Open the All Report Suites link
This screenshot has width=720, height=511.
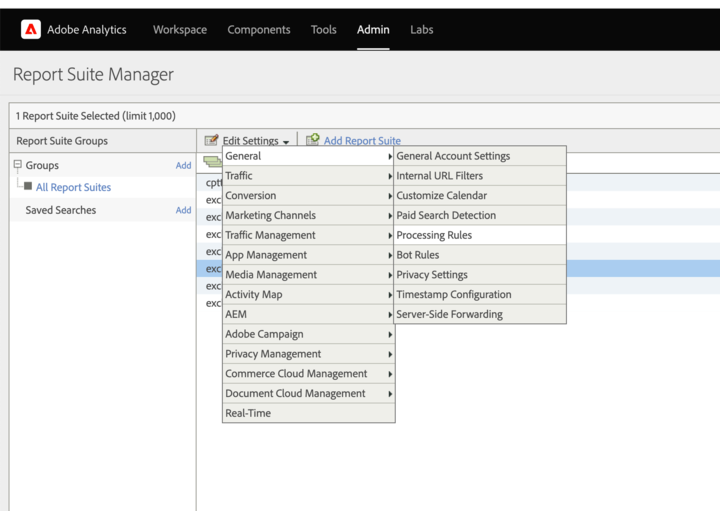tap(73, 187)
